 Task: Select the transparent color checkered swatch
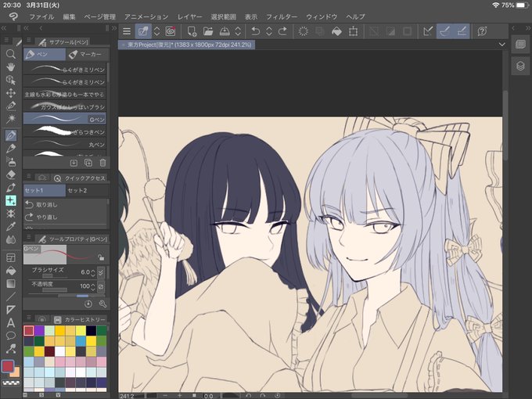(11, 383)
